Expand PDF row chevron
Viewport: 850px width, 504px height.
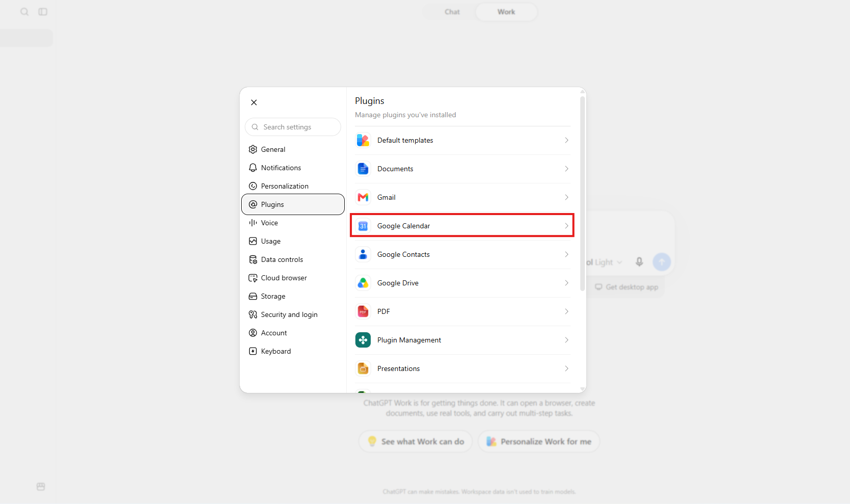[566, 311]
